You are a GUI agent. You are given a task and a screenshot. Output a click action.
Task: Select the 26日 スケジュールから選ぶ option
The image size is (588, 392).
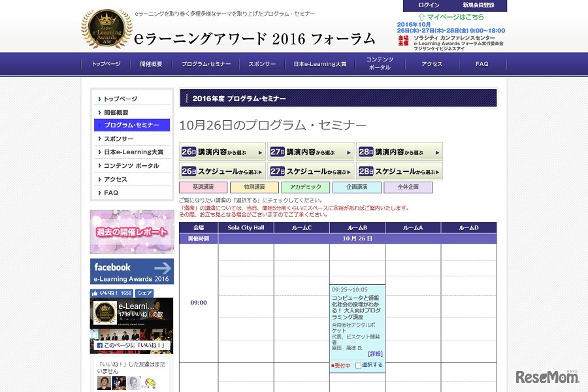click(x=222, y=171)
